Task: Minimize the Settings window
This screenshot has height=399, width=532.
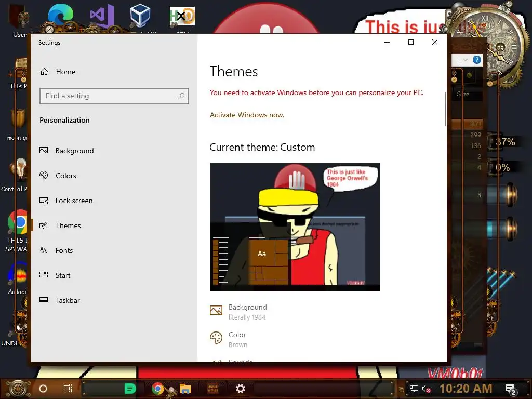Action: tap(387, 42)
